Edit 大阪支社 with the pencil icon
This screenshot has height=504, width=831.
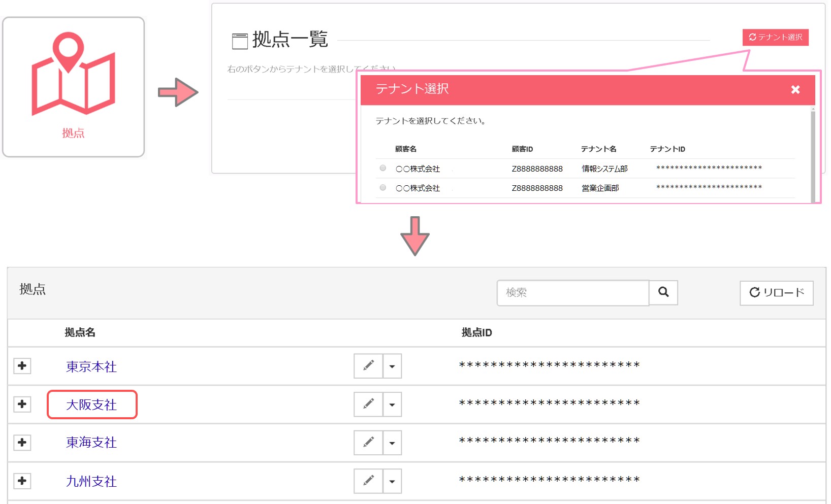pos(368,405)
